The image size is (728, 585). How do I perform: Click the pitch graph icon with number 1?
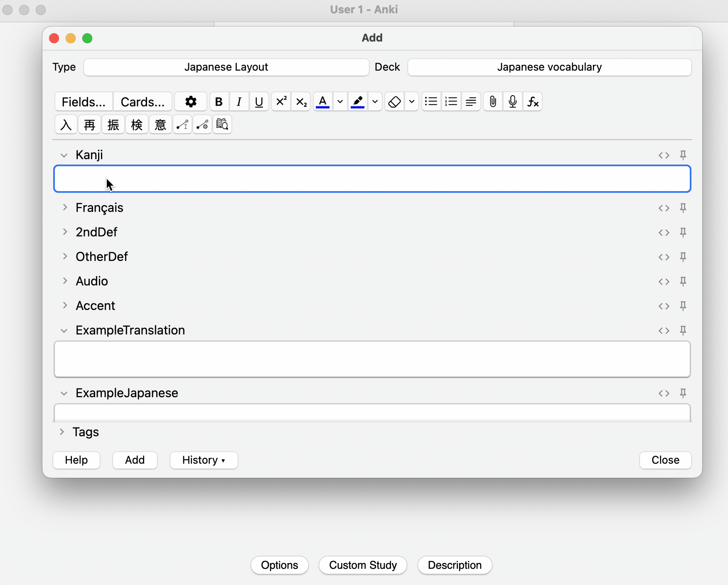[182, 125]
